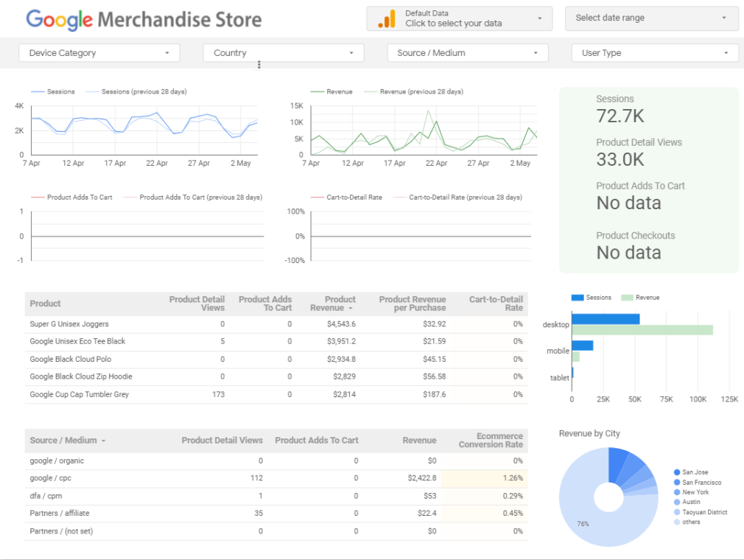Select the Google Unisex Eco Tee Black row
The width and height of the screenshot is (744, 560).
276,342
